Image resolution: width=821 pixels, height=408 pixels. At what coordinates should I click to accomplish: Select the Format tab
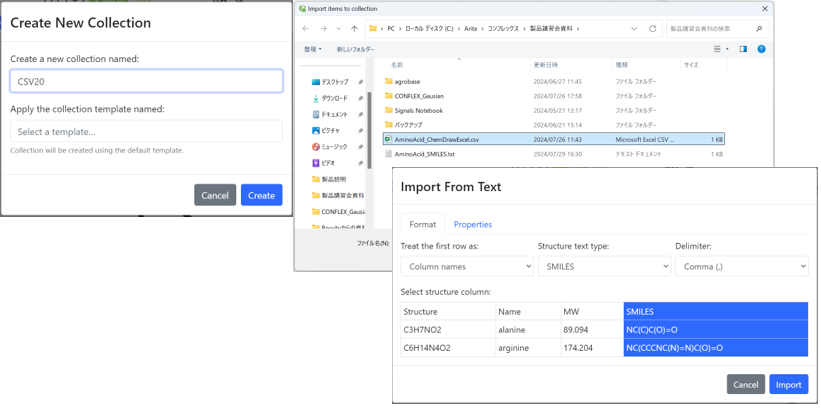tap(422, 225)
